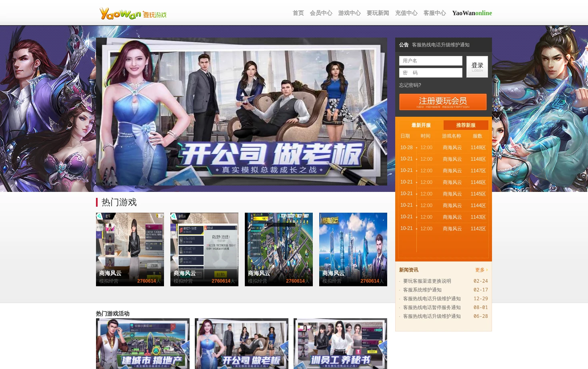Viewport: 588px width, 369px height.
Task: Open the 充值中心 nav item
Action: (x=406, y=13)
